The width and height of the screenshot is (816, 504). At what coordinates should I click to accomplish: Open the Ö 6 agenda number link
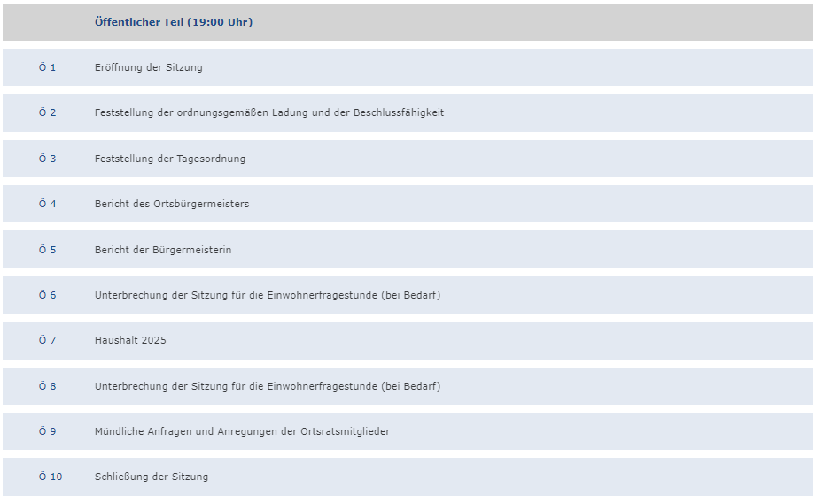[x=47, y=295]
